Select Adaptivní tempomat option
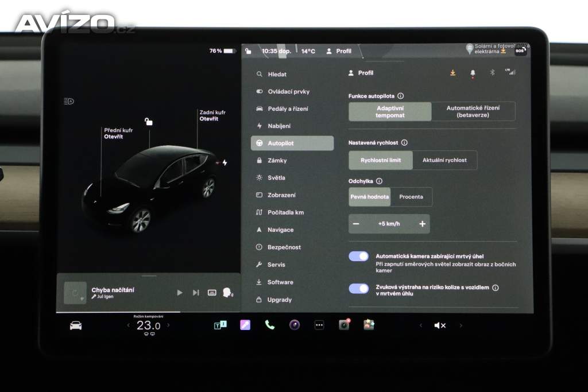 pyautogui.click(x=390, y=112)
